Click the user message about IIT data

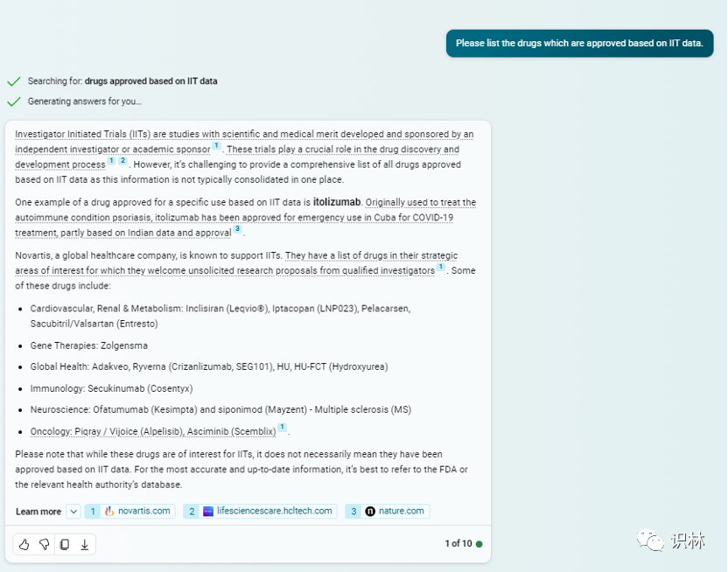click(x=579, y=43)
